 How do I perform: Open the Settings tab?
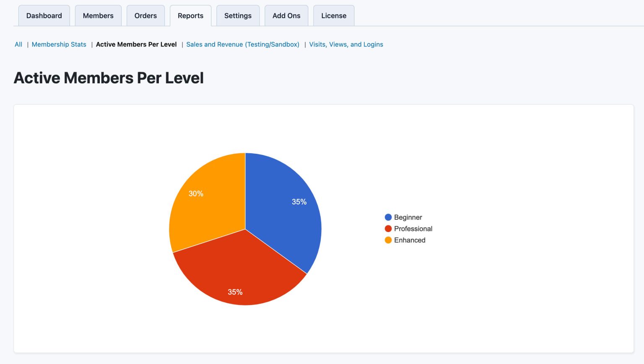coord(238,15)
